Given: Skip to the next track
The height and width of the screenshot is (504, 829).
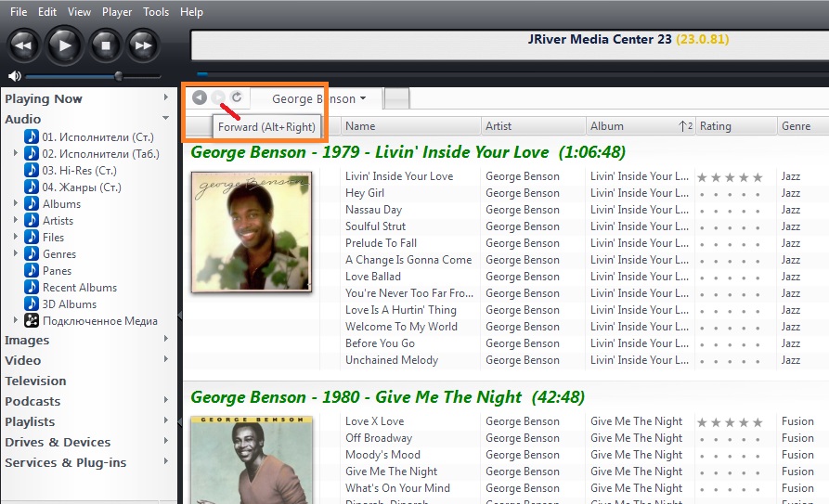Looking at the screenshot, I should tap(141, 45).
